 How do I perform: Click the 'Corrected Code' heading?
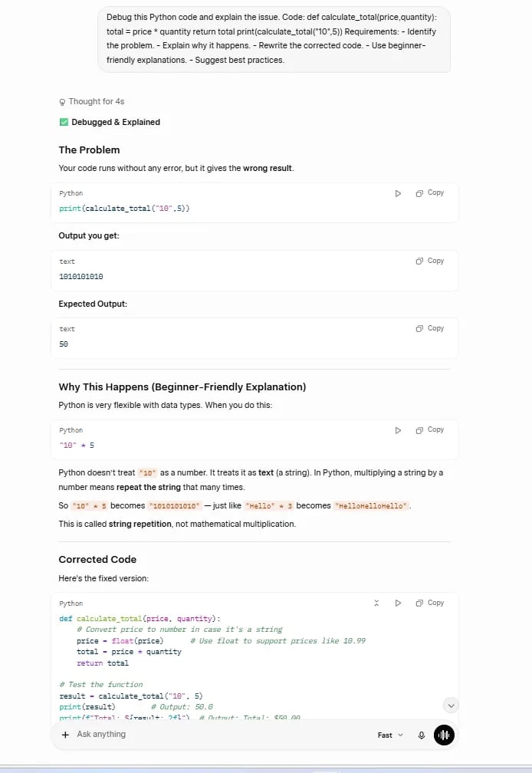(97, 560)
